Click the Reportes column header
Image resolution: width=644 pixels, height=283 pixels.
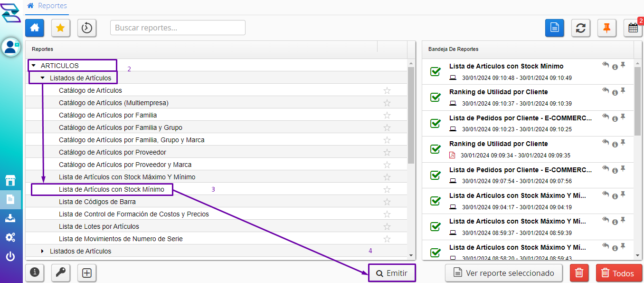(201, 49)
